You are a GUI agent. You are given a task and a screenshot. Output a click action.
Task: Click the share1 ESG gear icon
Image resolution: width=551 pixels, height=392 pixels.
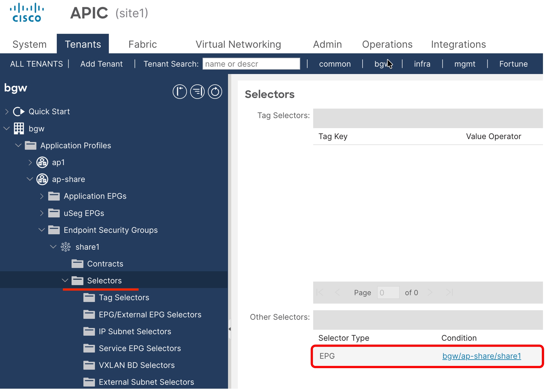66,247
